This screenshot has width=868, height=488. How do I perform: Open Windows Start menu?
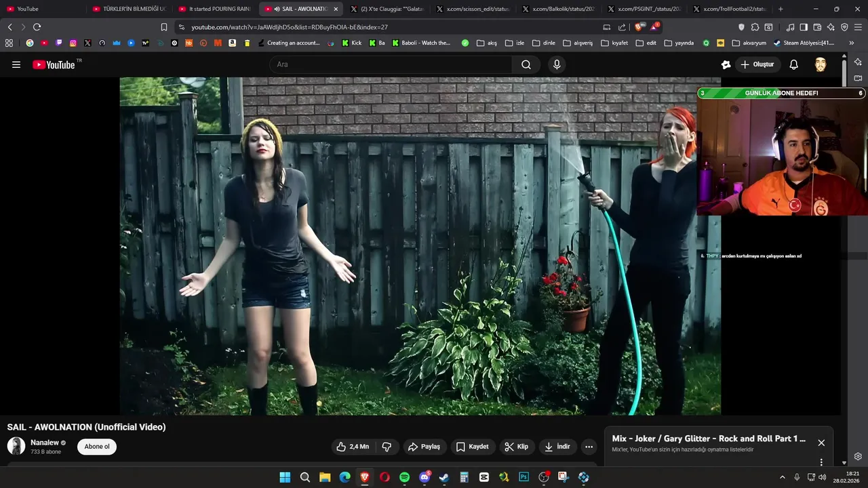pos(285,477)
